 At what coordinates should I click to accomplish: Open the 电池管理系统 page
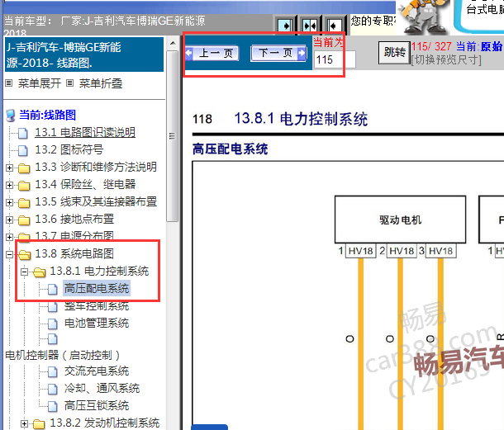point(97,323)
